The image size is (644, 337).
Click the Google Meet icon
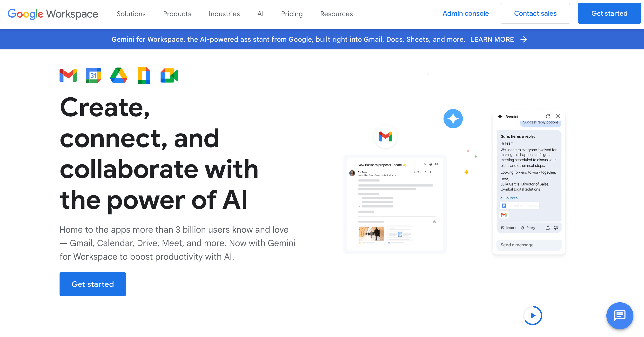[x=169, y=75]
